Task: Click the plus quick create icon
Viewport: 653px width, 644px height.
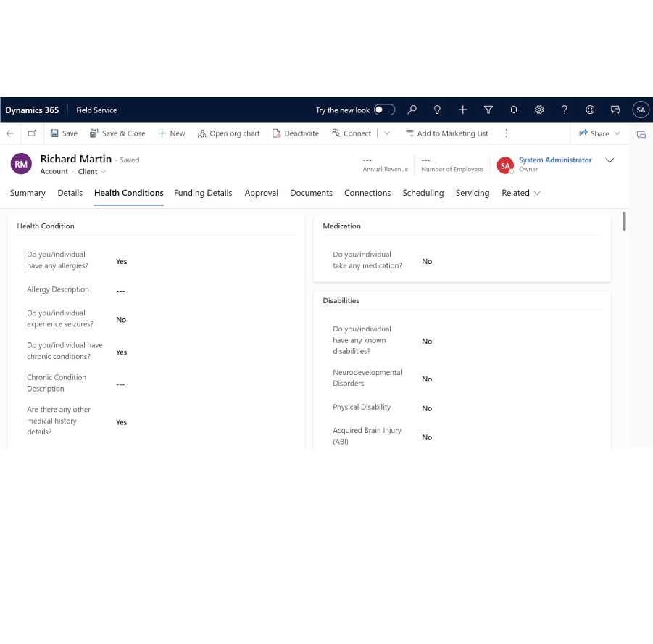Action: point(462,110)
